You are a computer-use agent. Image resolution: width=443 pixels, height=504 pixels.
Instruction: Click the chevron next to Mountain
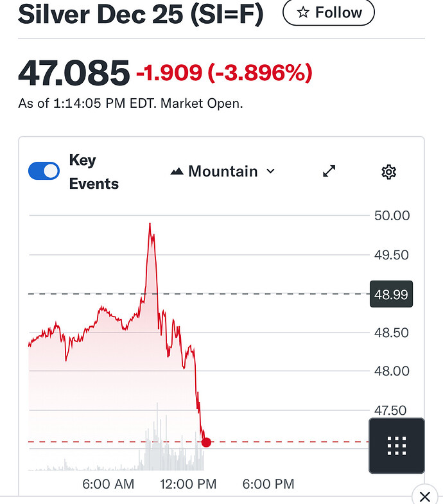270,171
